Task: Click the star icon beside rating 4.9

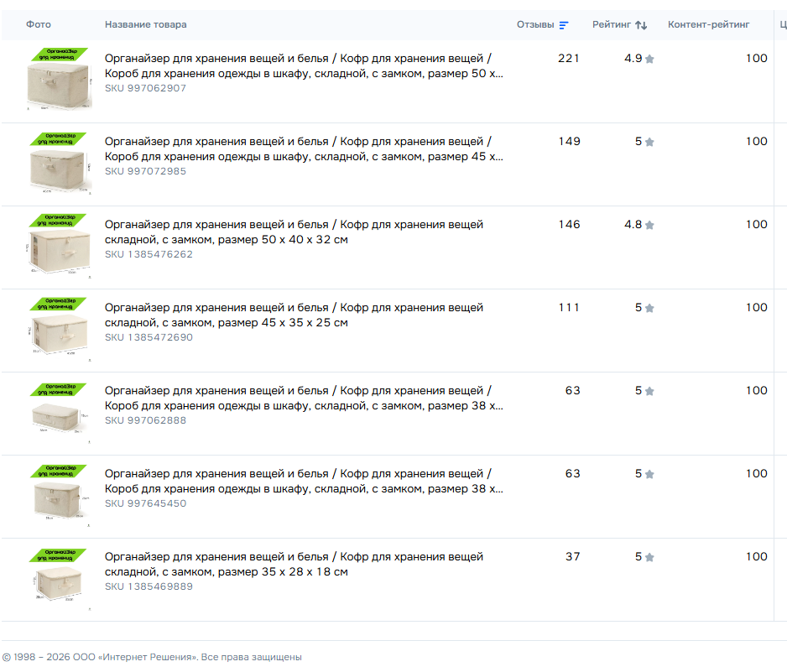Action: click(649, 60)
